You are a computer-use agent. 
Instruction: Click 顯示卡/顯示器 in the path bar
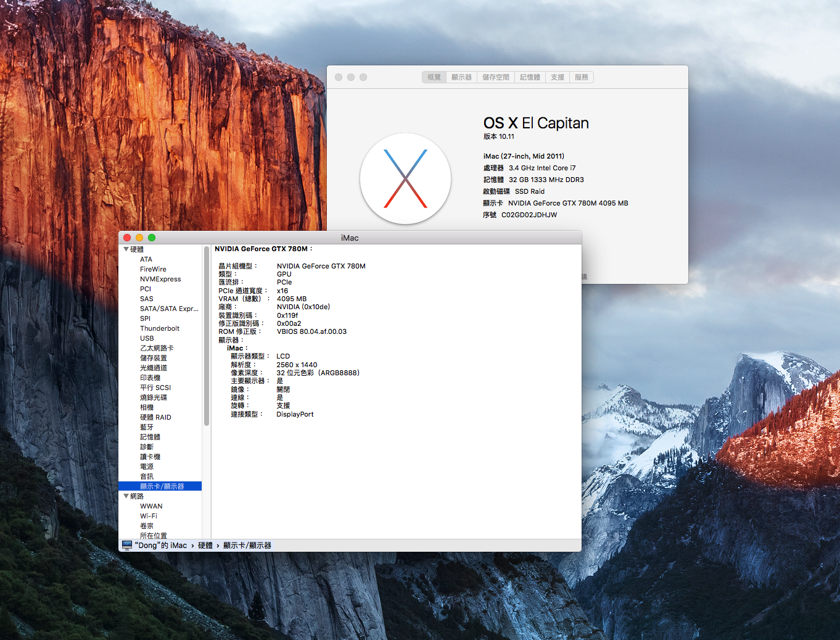coord(247,546)
